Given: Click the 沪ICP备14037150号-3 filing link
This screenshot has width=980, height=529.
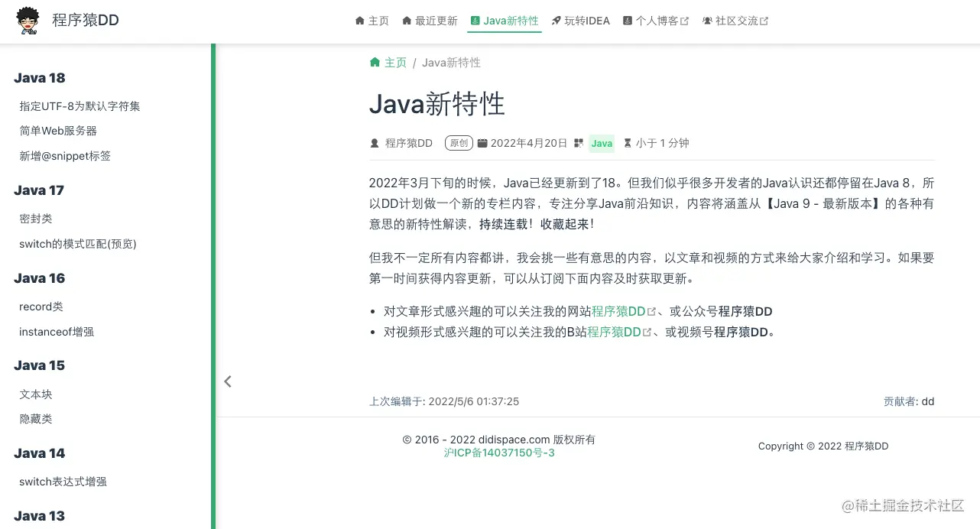Looking at the screenshot, I should click(499, 453).
